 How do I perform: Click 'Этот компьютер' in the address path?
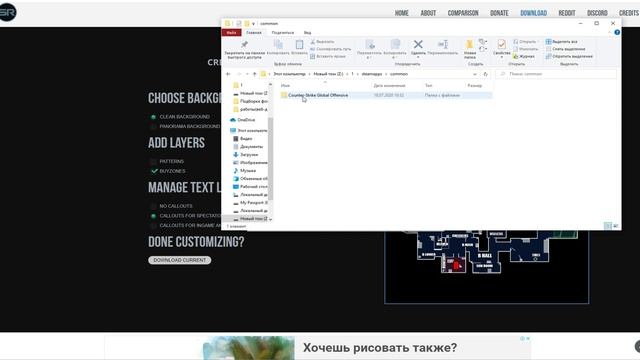(289, 74)
